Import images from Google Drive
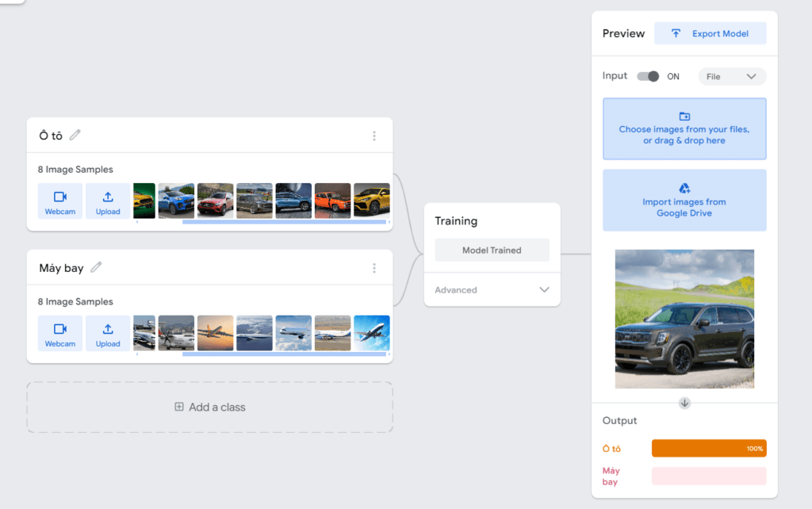 [684, 200]
